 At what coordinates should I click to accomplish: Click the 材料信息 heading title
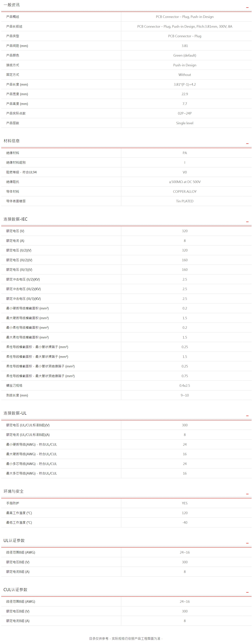tap(11, 141)
